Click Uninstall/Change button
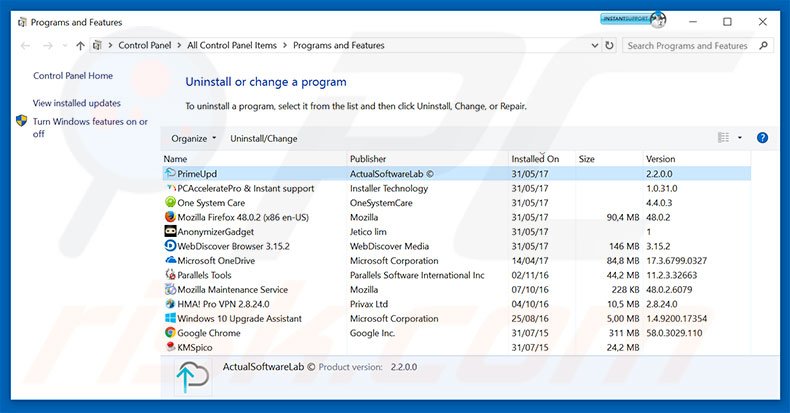The image size is (790, 413). point(264,139)
